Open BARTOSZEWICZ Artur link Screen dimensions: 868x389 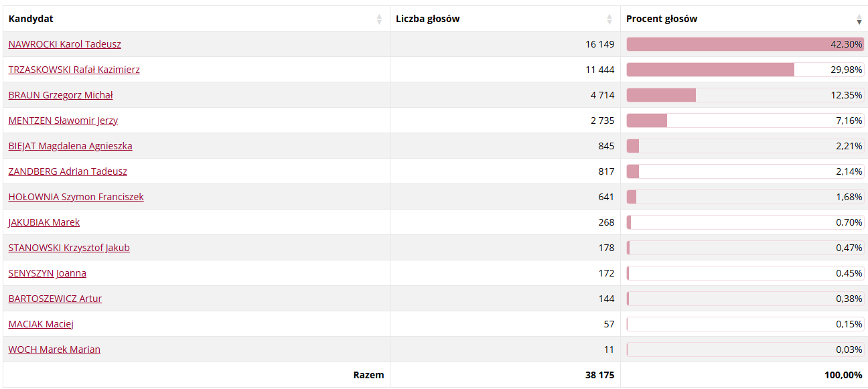(56, 299)
